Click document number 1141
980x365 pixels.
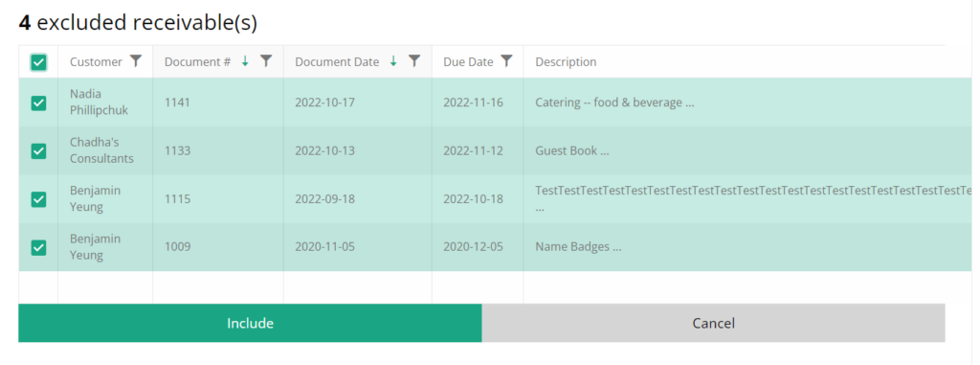click(177, 103)
